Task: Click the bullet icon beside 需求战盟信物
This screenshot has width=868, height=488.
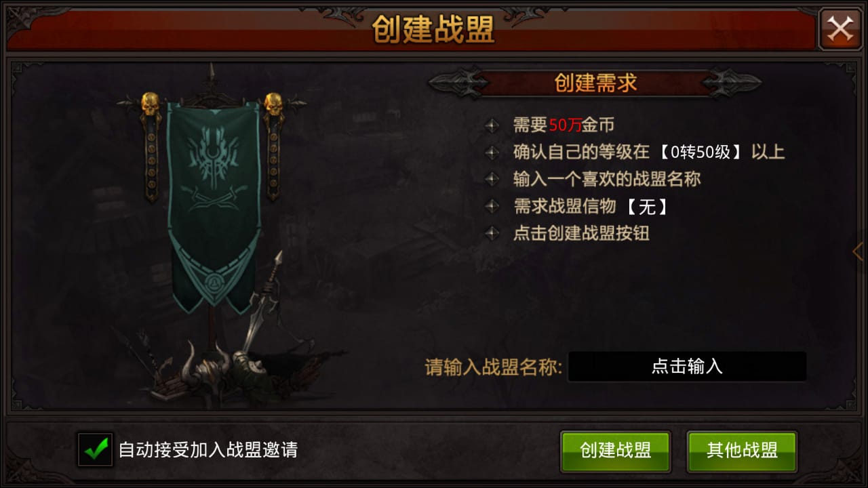Action: click(492, 207)
